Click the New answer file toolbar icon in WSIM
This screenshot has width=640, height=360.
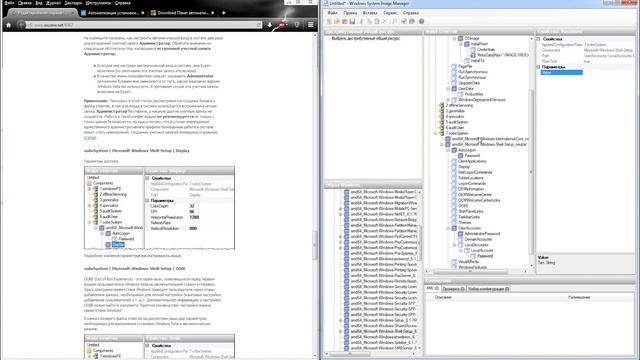click(329, 21)
